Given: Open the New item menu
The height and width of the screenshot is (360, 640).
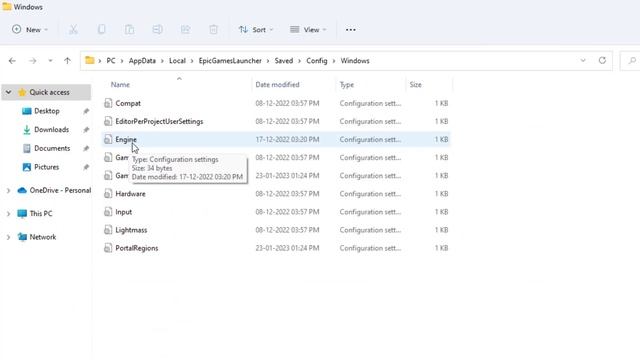Looking at the screenshot, I should [30, 30].
